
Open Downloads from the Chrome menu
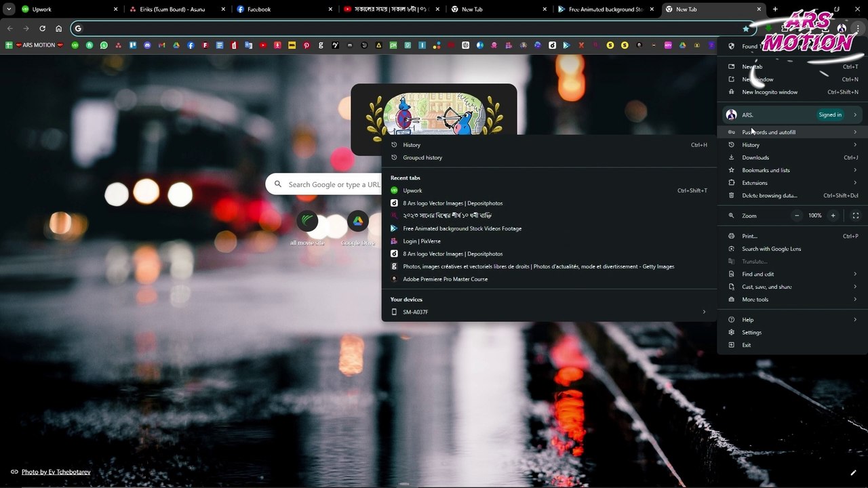[x=792, y=157]
